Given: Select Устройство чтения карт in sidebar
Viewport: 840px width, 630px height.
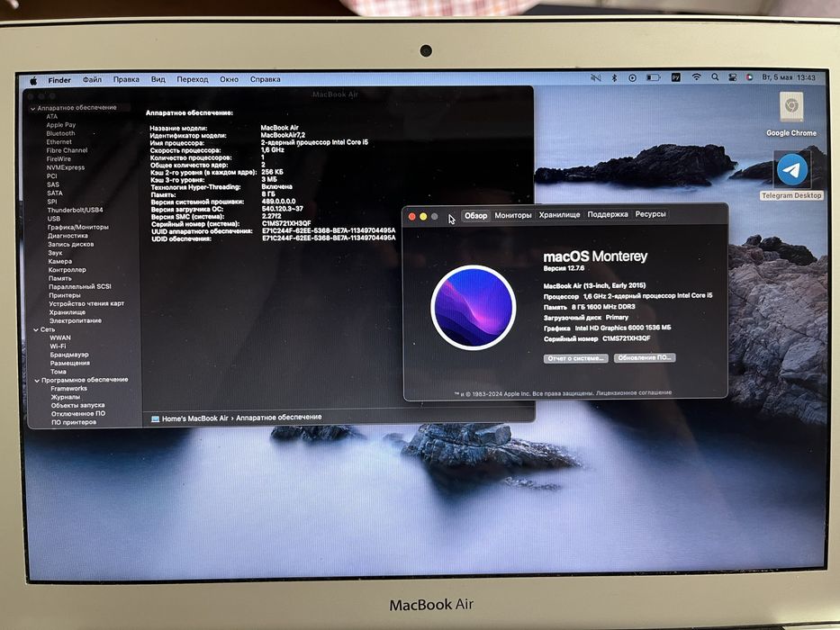Looking at the screenshot, I should (86, 304).
